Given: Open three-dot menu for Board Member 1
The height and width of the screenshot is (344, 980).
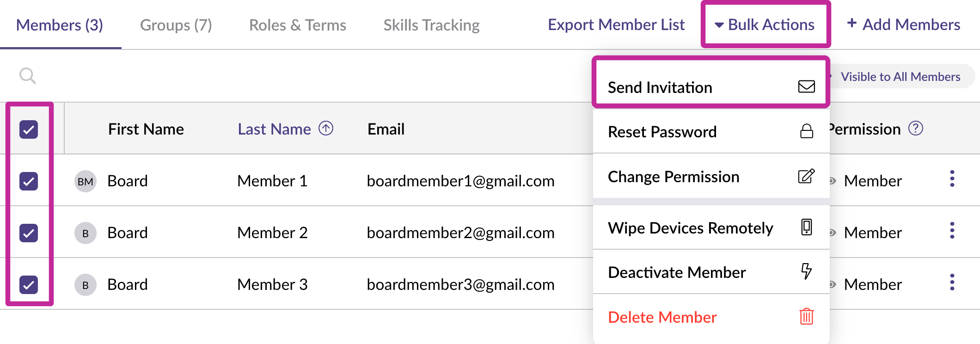Looking at the screenshot, I should [952, 178].
